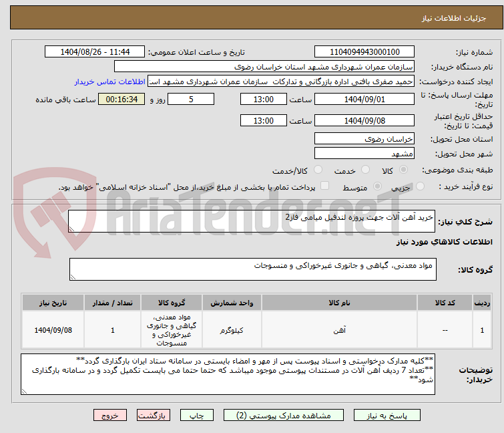This screenshot has height=433, width=504.
Task: Open 'مشاهده مدارک پیوستی (2)' attachments
Action: (284, 416)
